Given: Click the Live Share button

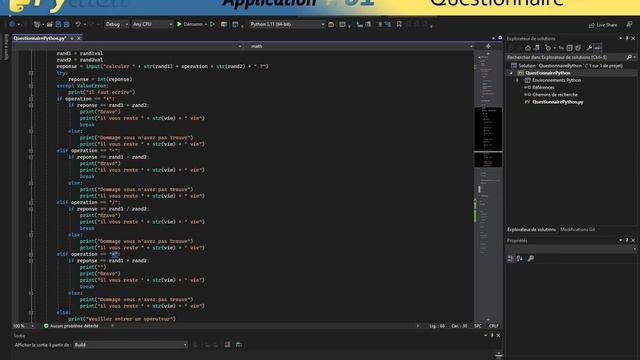Looking at the screenshot, I should [603, 25].
